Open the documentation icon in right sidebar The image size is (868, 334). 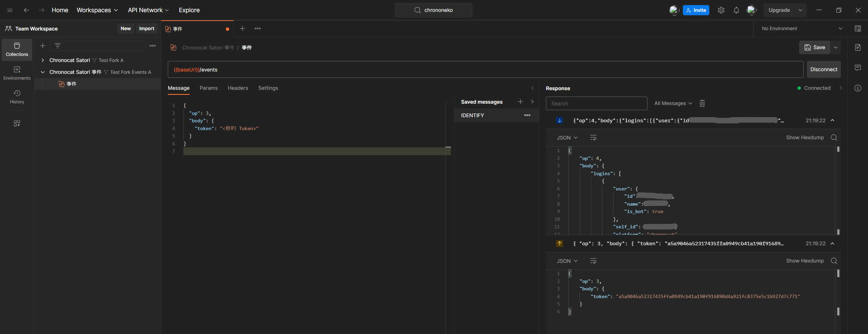coord(858,47)
